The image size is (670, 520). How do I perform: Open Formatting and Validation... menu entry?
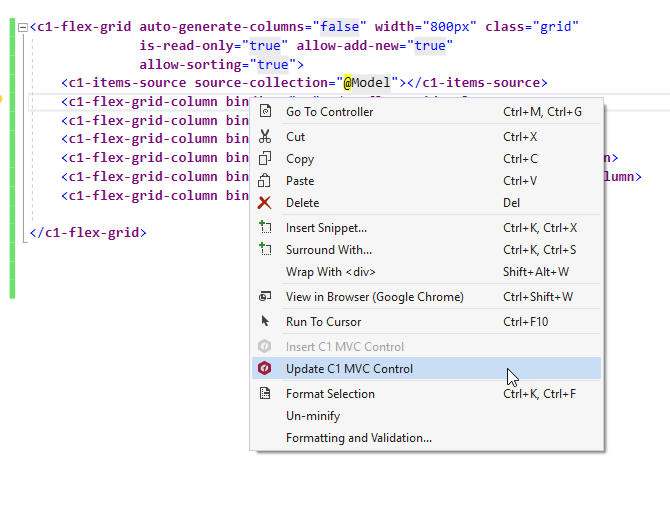click(x=359, y=438)
